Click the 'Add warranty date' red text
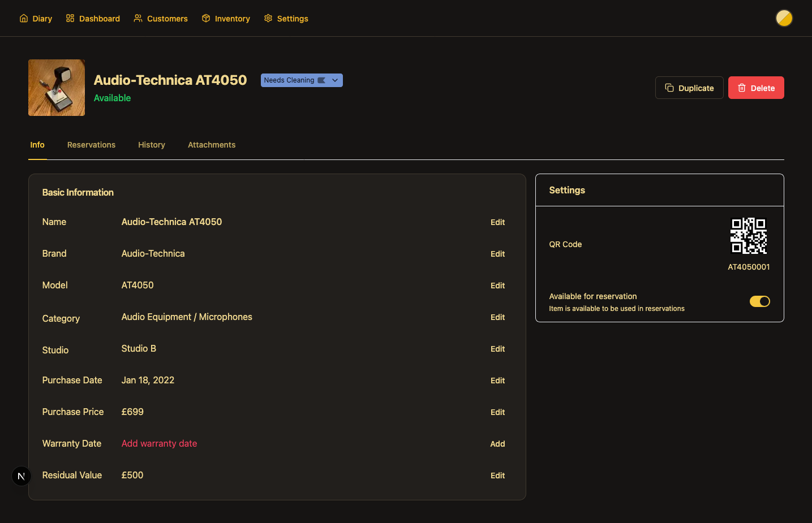 [x=159, y=444]
